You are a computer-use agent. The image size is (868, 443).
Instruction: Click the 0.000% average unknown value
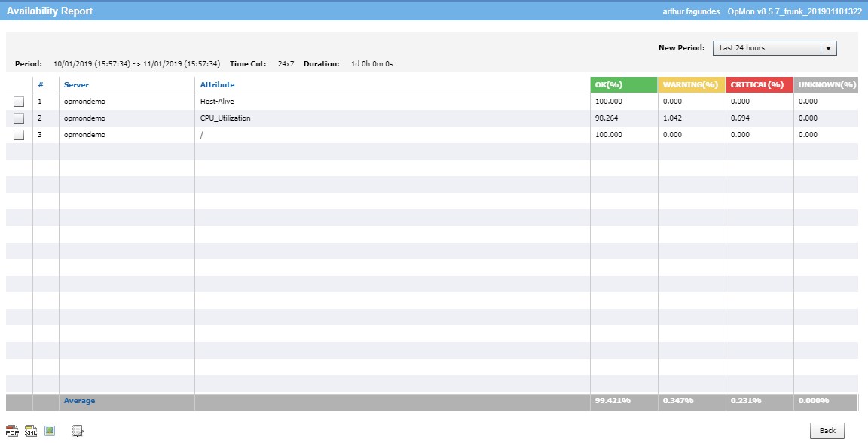[x=814, y=400]
